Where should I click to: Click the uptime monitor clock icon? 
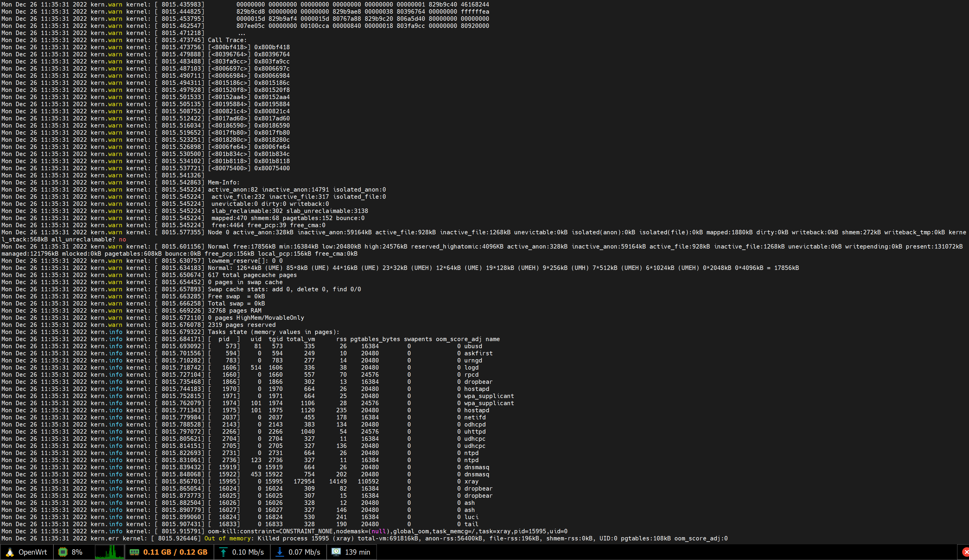click(336, 552)
